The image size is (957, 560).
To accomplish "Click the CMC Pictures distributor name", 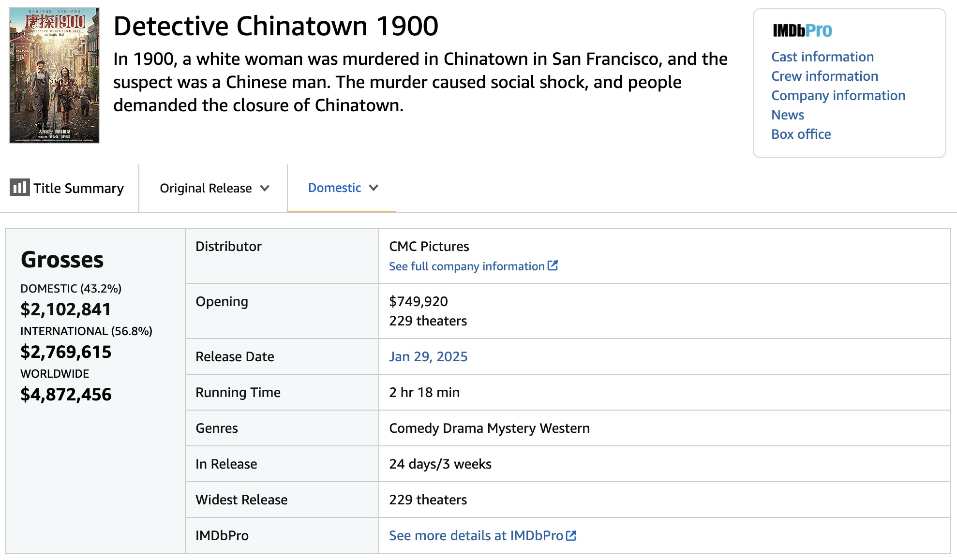I will tap(429, 246).
